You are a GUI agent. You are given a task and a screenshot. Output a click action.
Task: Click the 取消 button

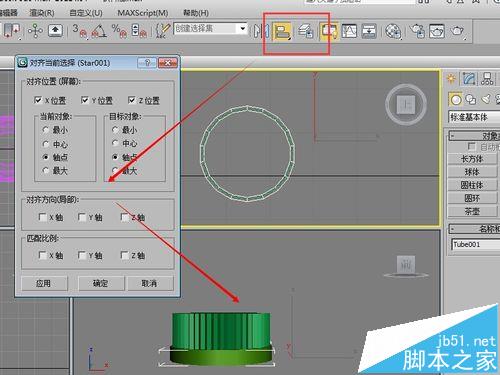pos(150,283)
